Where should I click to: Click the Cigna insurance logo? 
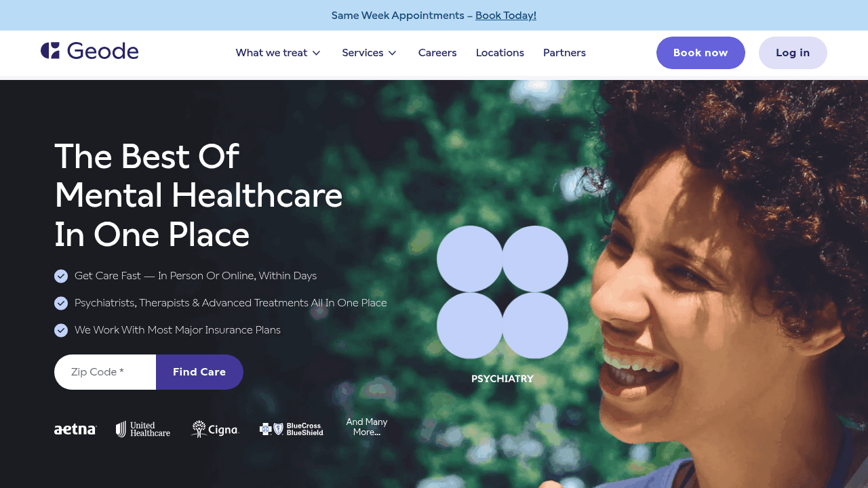click(x=215, y=429)
